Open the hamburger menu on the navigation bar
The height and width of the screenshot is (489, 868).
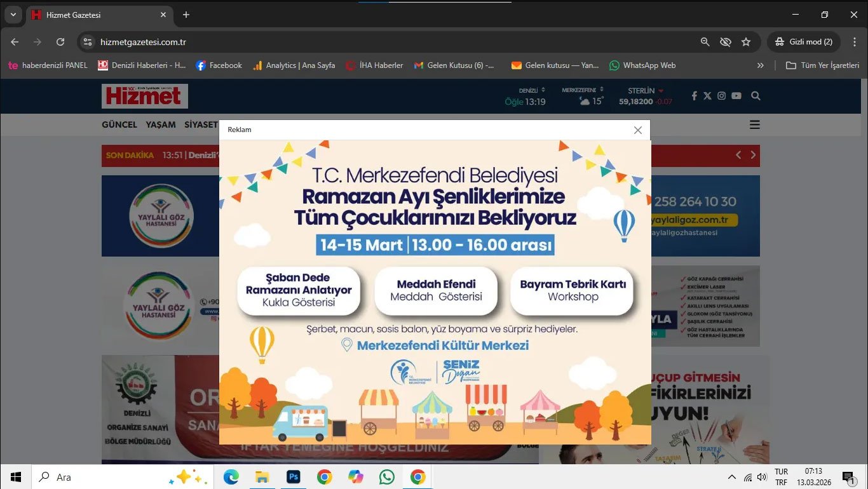pyautogui.click(x=754, y=124)
